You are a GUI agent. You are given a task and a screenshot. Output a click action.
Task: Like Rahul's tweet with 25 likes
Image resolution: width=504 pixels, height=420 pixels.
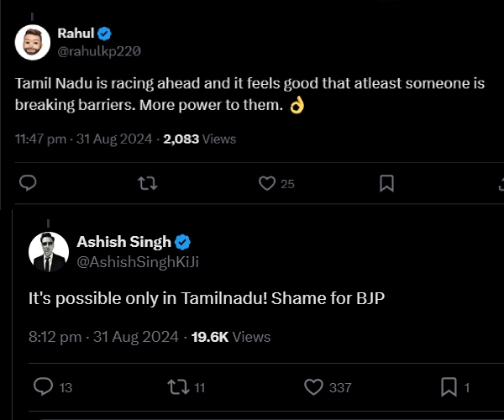[268, 183]
